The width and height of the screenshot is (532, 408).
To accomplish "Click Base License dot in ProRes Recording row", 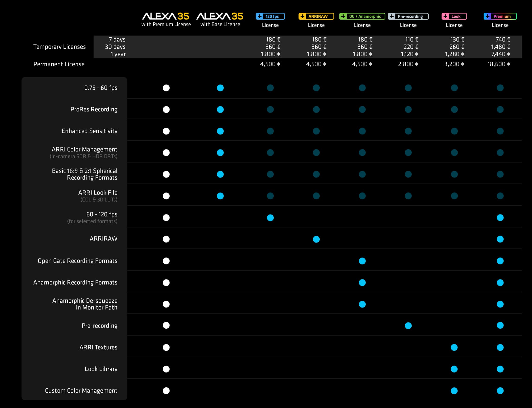I will click(x=220, y=110).
